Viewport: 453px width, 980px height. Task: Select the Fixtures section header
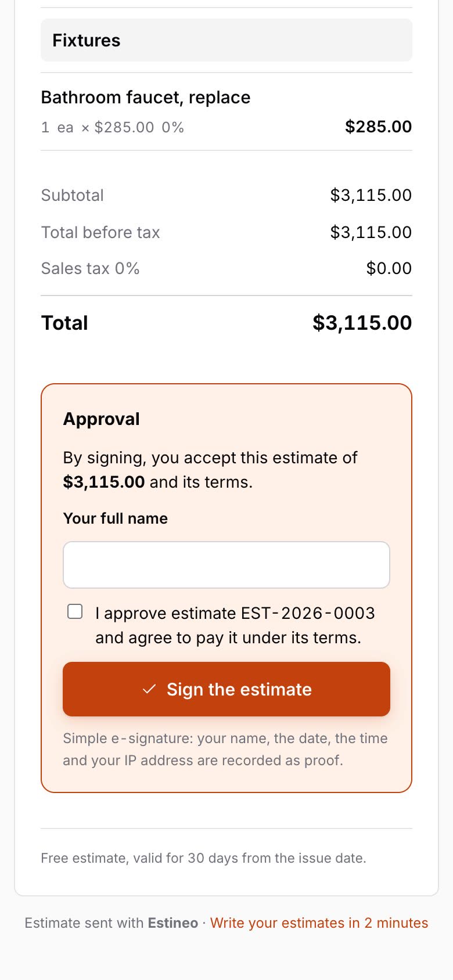pyautogui.click(x=227, y=40)
